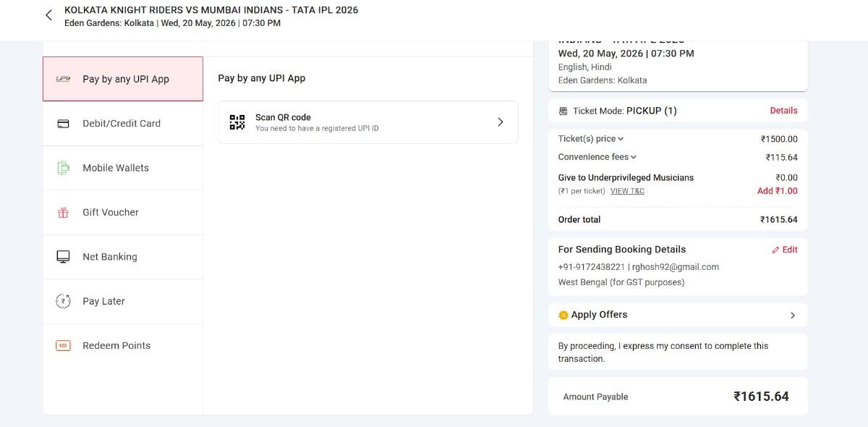The image size is (868, 427).
Task: Select Net Banking payment option
Action: [x=123, y=257]
